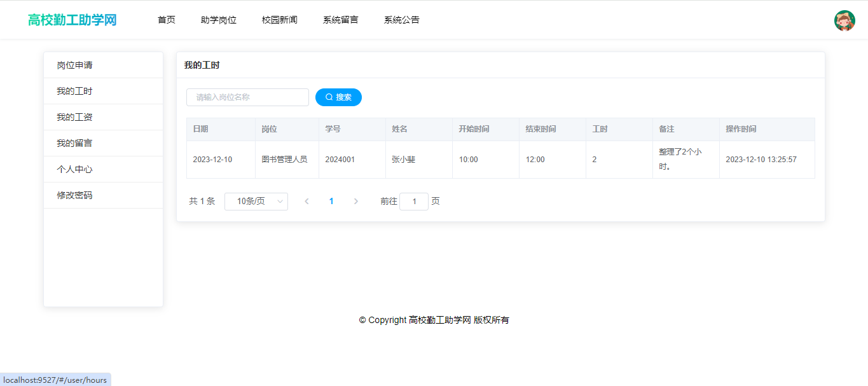868x386 pixels.
Task: Open 首页 in top navigation
Action: [167, 20]
